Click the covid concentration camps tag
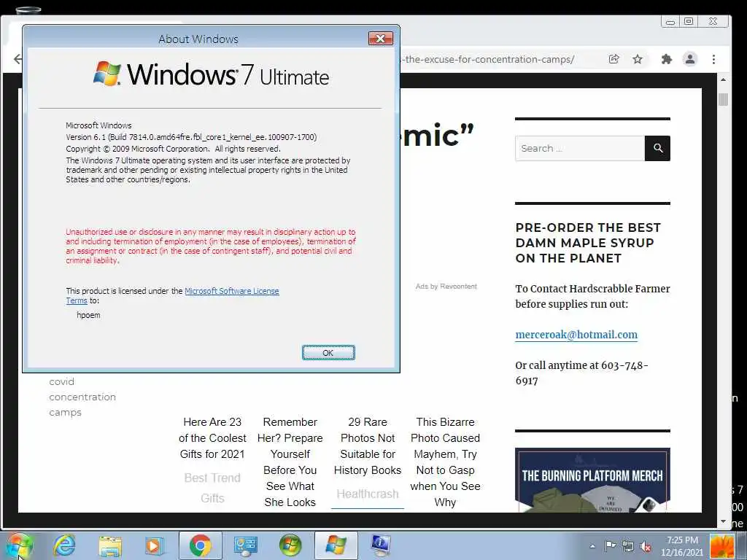This screenshot has width=747, height=560. pyautogui.click(x=82, y=397)
